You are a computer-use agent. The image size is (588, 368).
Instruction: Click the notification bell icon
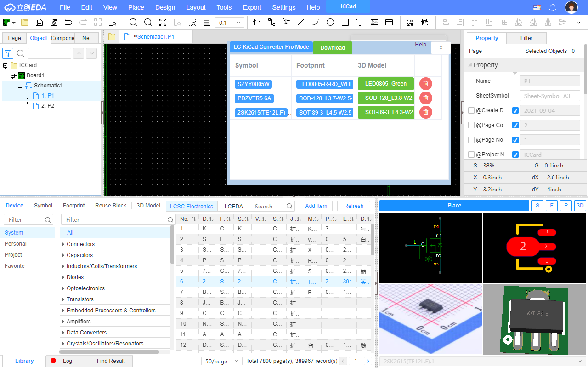coord(553,7)
